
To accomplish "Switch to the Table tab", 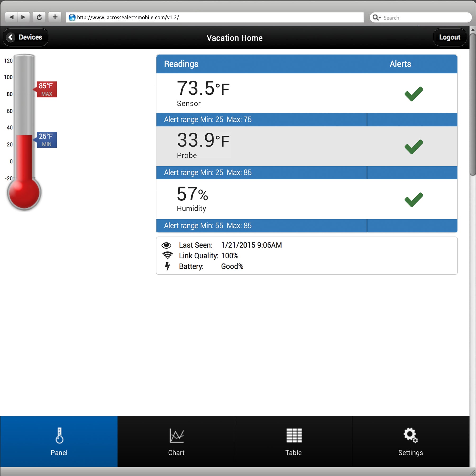I will click(294, 442).
